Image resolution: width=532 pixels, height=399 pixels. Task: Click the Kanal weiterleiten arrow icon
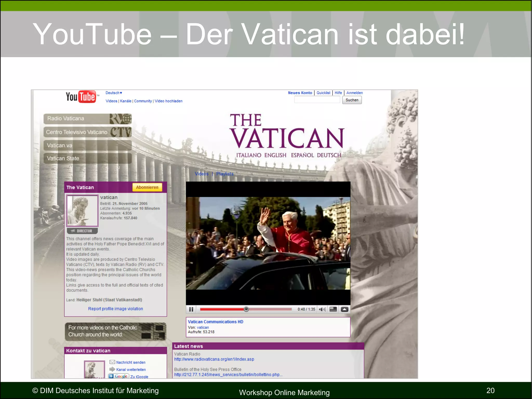(x=112, y=369)
